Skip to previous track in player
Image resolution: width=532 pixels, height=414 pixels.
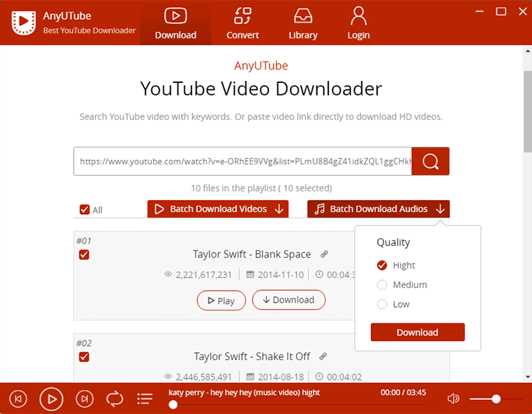[18, 398]
